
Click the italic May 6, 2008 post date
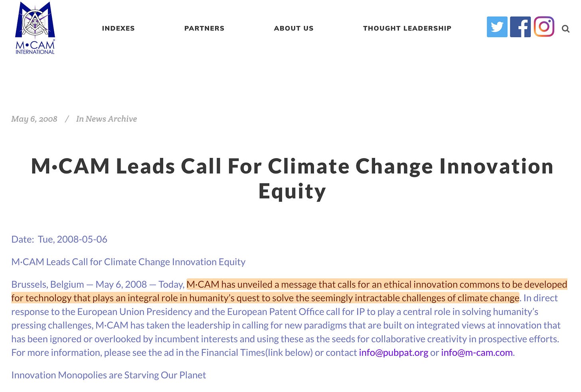34,119
